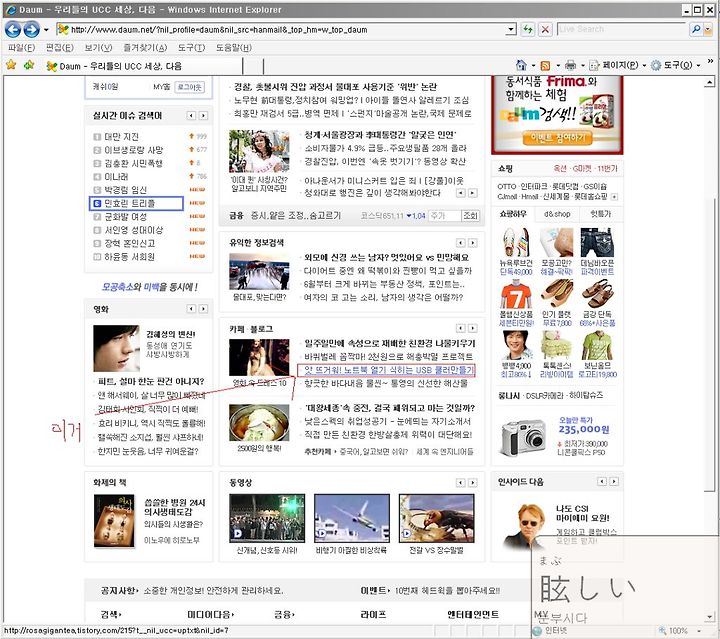Click next arrow in 동영상 section

click(472, 482)
